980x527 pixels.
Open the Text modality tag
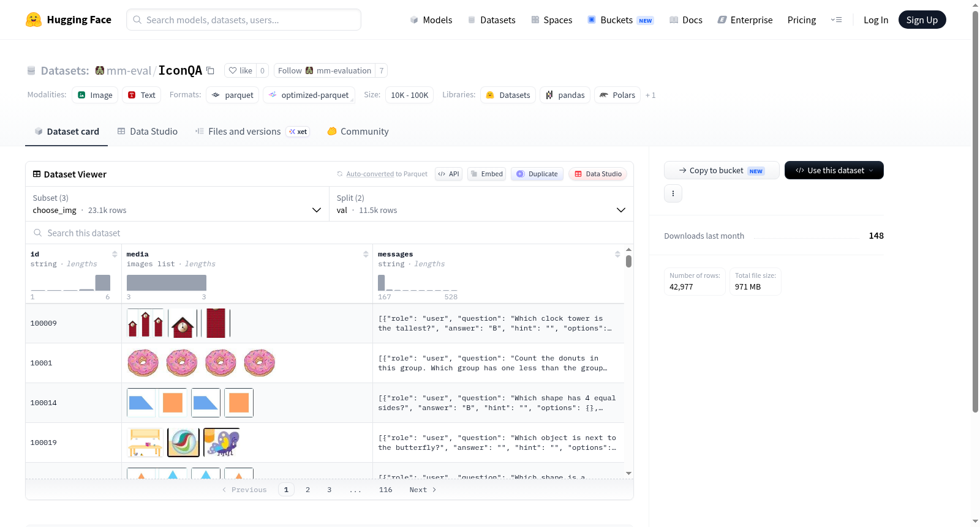(x=141, y=95)
